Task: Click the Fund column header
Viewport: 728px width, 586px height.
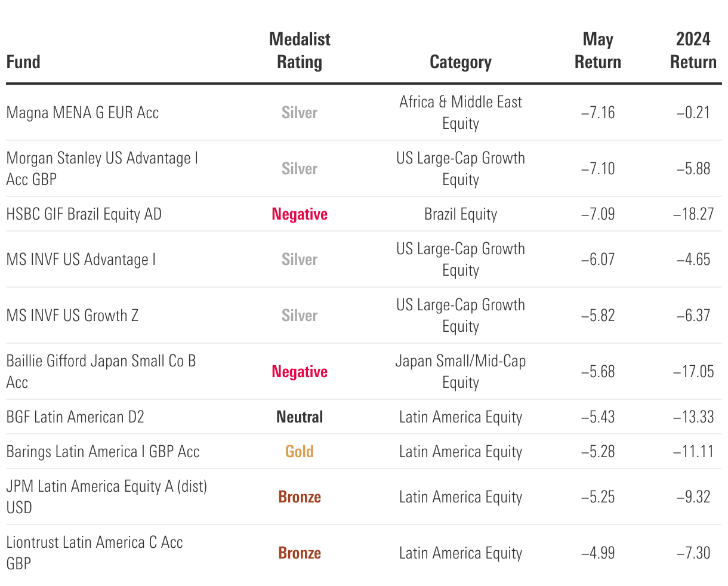Action: (24, 62)
